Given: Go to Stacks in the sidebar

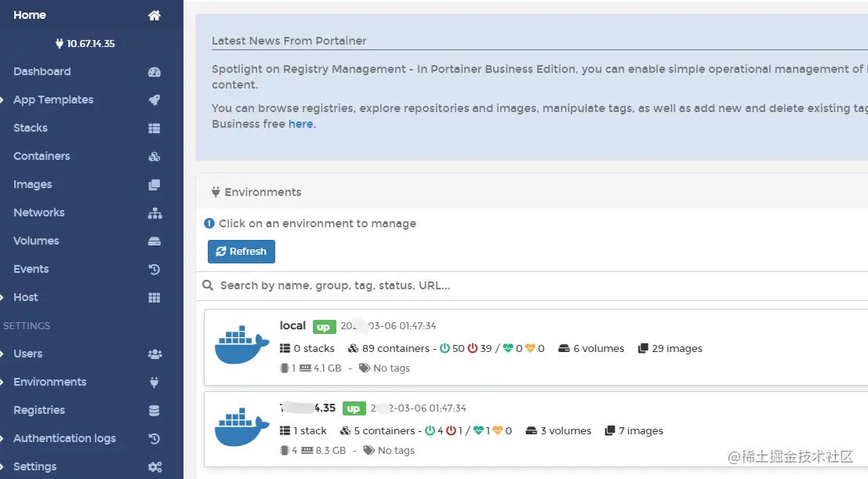Looking at the screenshot, I should coord(31,128).
